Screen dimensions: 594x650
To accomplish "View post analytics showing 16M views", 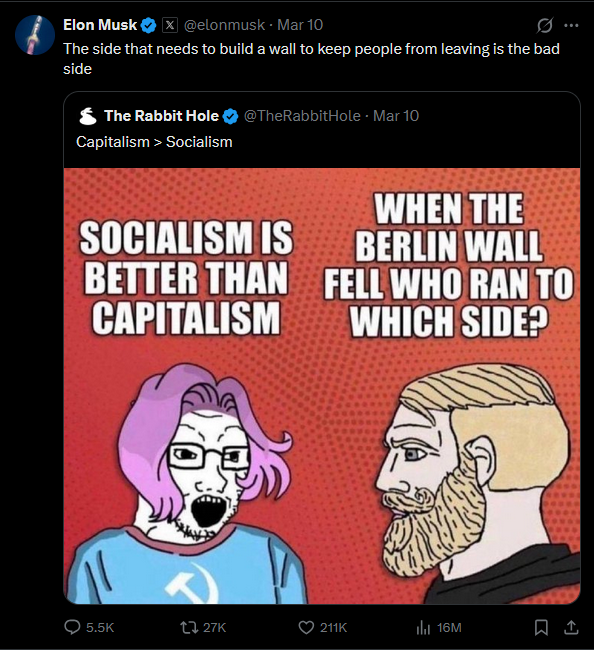I will click(x=439, y=628).
